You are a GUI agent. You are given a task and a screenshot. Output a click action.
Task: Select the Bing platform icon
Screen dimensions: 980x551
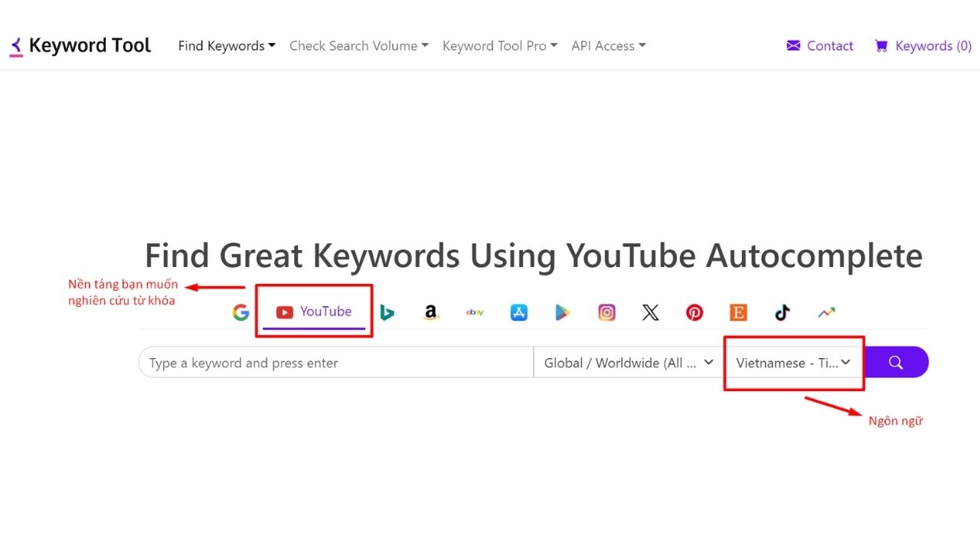click(387, 312)
